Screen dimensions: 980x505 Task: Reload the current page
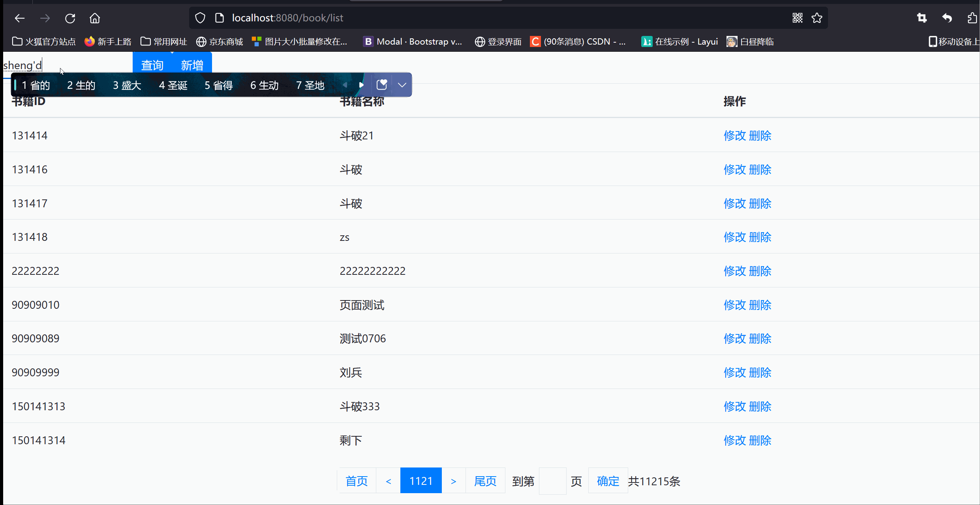[70, 18]
